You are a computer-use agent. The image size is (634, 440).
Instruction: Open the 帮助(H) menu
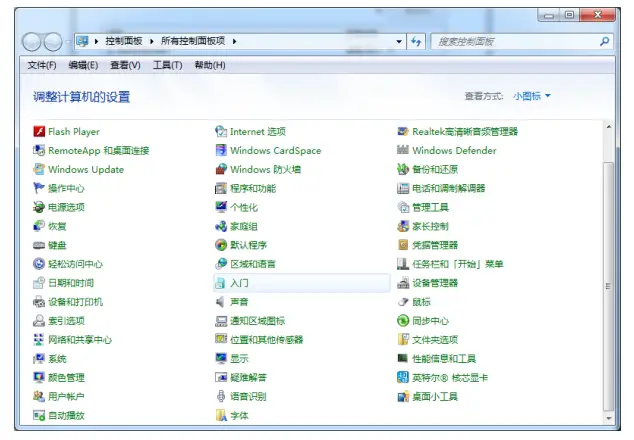pyautogui.click(x=210, y=65)
